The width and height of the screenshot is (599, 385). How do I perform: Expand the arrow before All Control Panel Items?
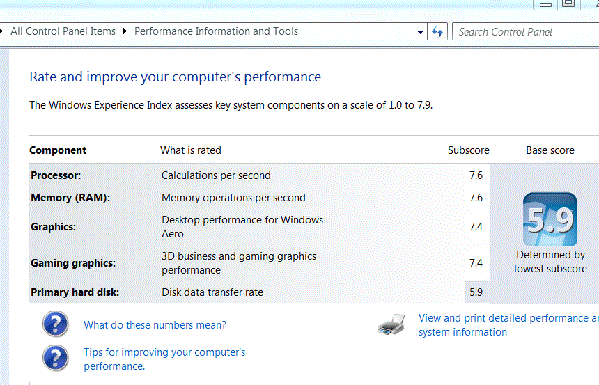coord(1,31)
